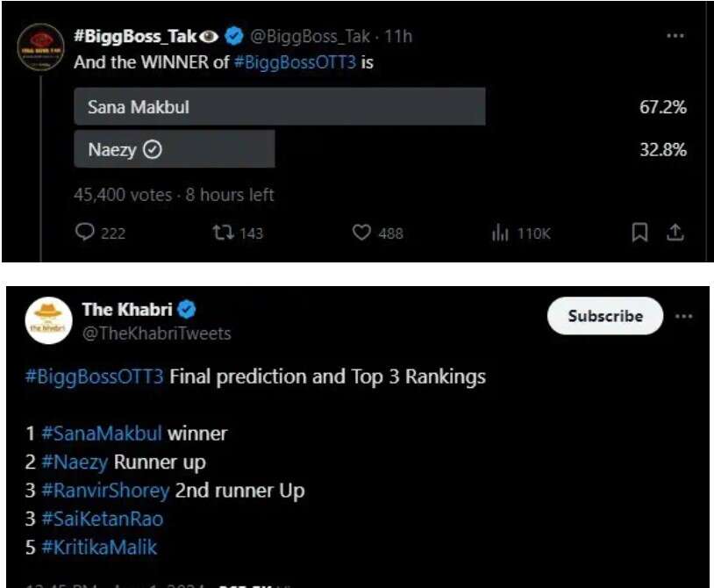Open more options next to Subscribe
The image size is (714, 588).
[x=684, y=316]
